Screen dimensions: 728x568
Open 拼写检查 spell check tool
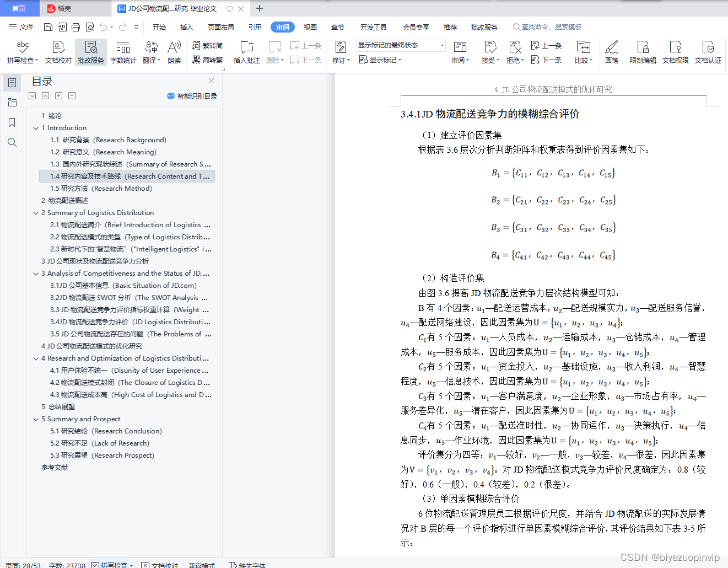(23, 52)
